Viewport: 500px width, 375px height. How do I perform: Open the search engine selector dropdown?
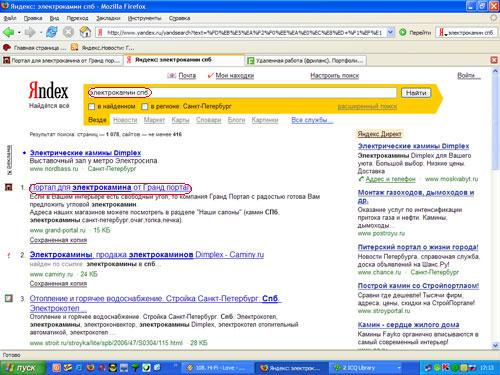click(442, 32)
